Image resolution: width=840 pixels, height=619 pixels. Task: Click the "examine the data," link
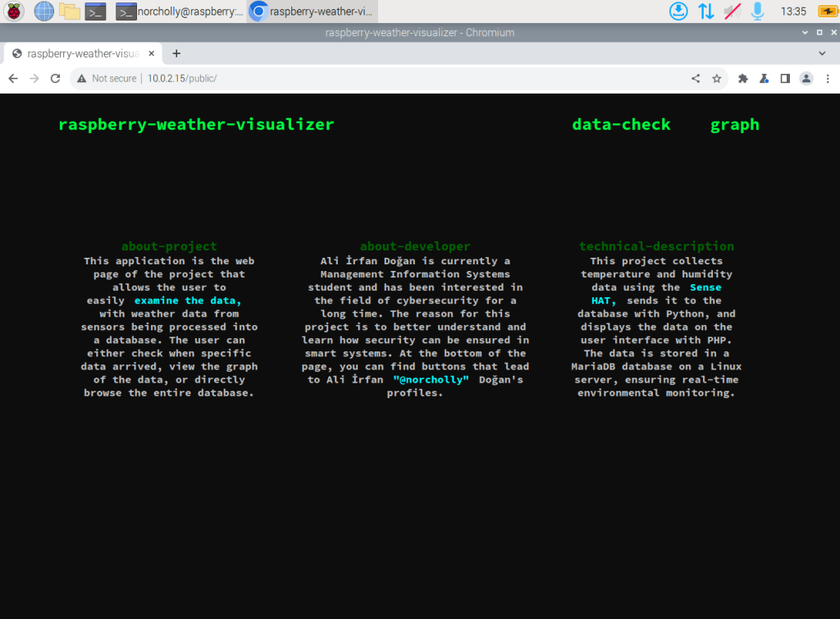(x=188, y=300)
